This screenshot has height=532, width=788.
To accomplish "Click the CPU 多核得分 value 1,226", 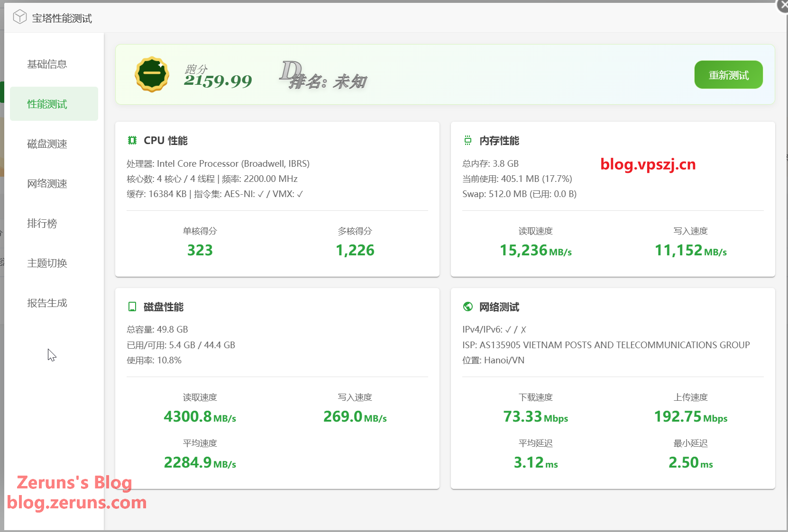I will [x=355, y=250].
